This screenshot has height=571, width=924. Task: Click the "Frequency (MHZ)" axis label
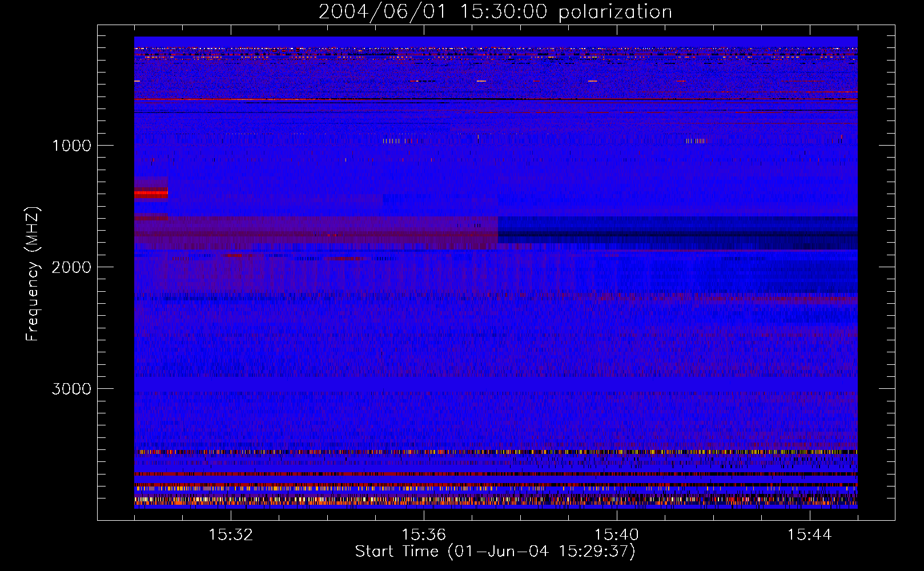32,274
